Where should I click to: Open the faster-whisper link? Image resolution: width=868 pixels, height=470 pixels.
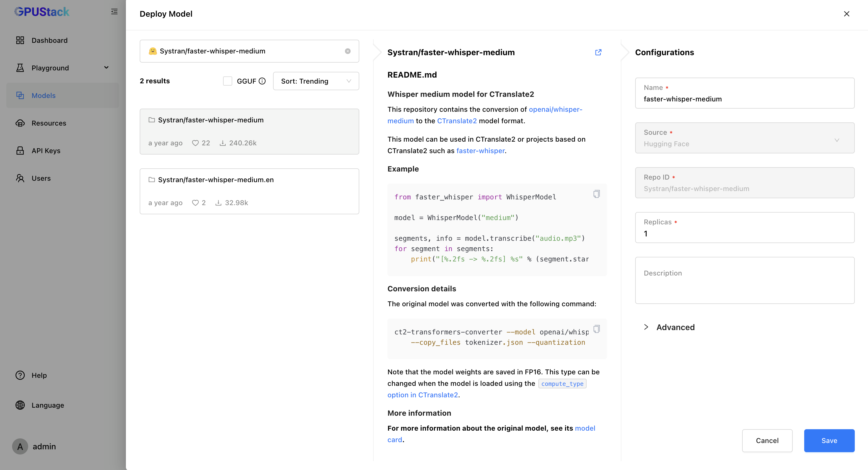tap(481, 151)
